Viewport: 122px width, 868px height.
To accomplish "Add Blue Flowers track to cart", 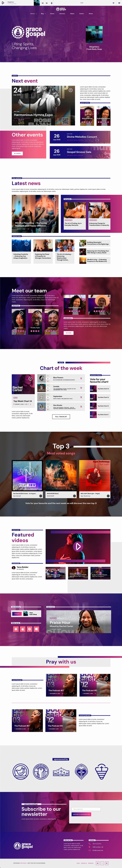I will [x=81, y=378].
